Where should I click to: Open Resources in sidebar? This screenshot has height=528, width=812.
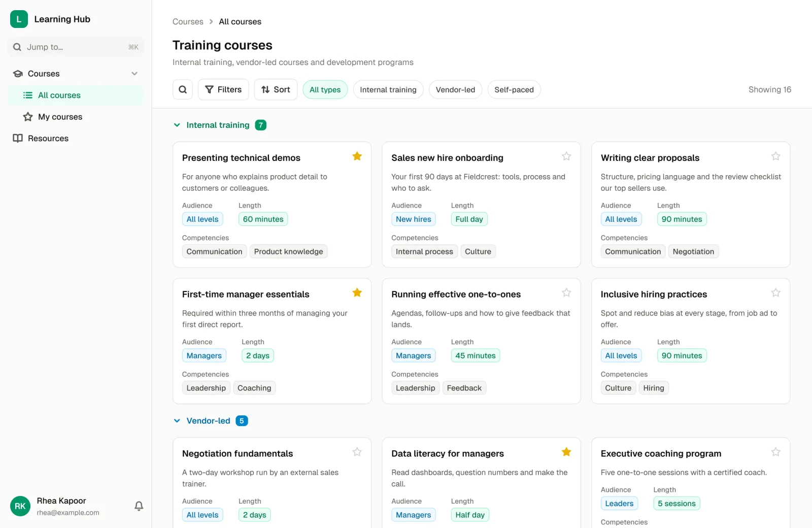76,138
